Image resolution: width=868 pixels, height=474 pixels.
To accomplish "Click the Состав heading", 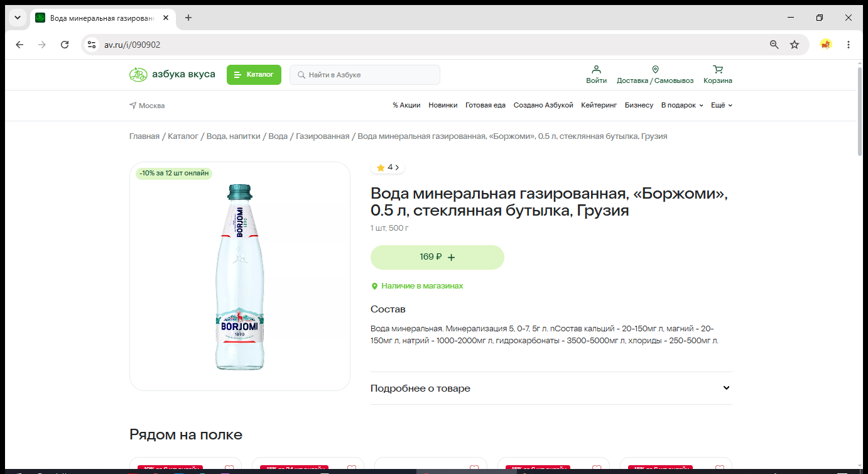I will [x=388, y=309].
